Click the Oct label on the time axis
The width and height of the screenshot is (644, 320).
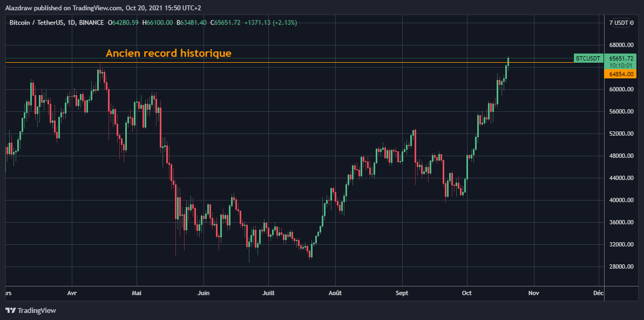click(x=466, y=292)
